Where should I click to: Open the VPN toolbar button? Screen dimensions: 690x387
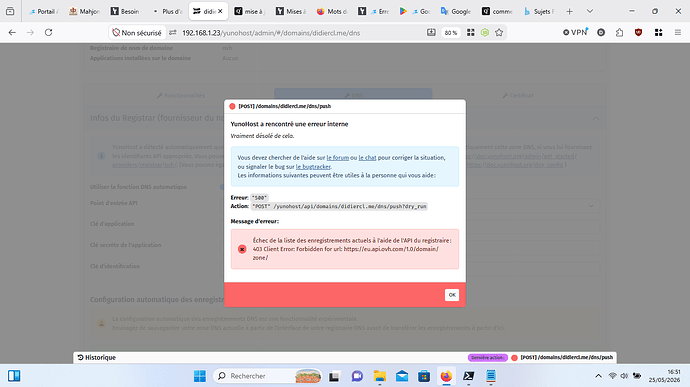576,32
